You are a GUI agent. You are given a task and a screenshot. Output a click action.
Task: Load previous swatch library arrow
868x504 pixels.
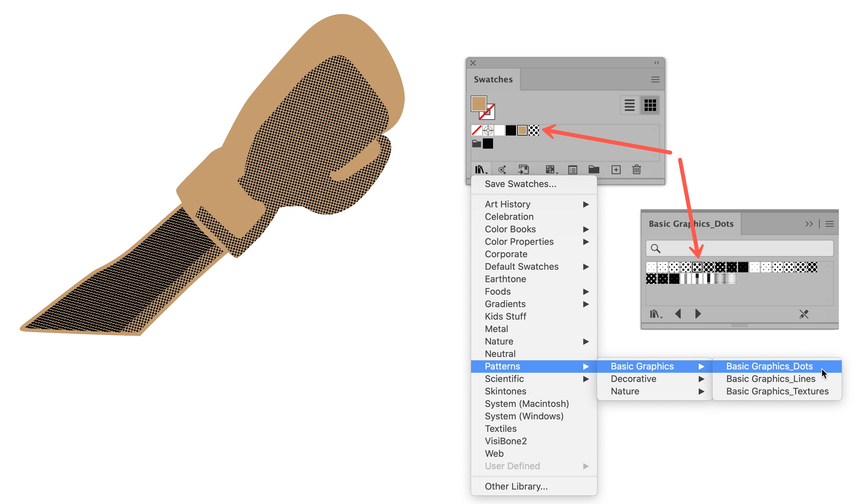click(678, 314)
